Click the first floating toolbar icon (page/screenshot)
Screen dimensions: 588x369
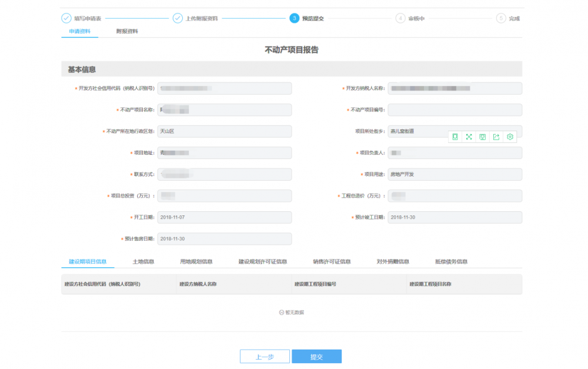tap(455, 137)
